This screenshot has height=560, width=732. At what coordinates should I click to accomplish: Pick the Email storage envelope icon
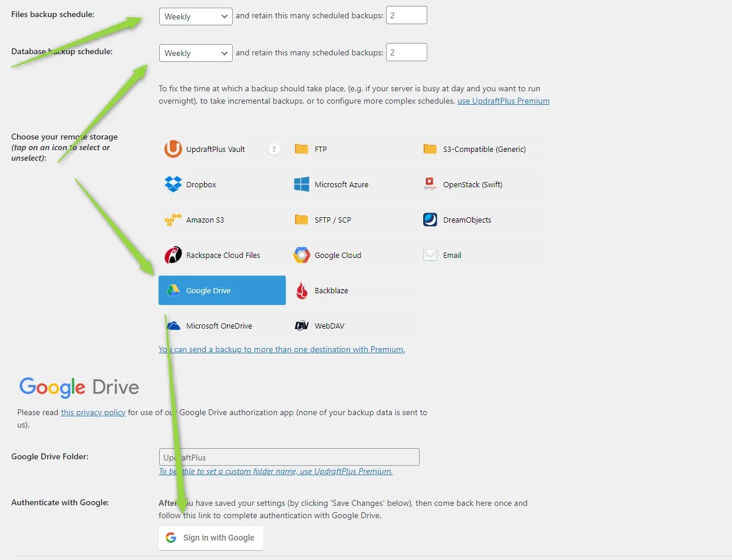[x=430, y=255]
